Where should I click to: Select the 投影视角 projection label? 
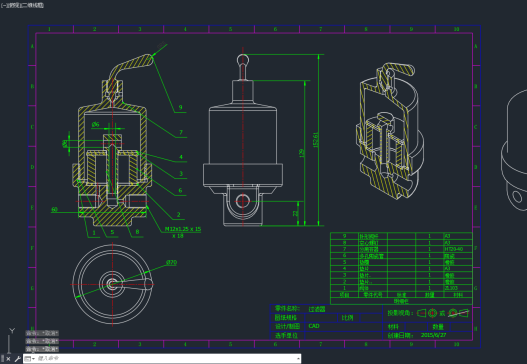point(400,313)
